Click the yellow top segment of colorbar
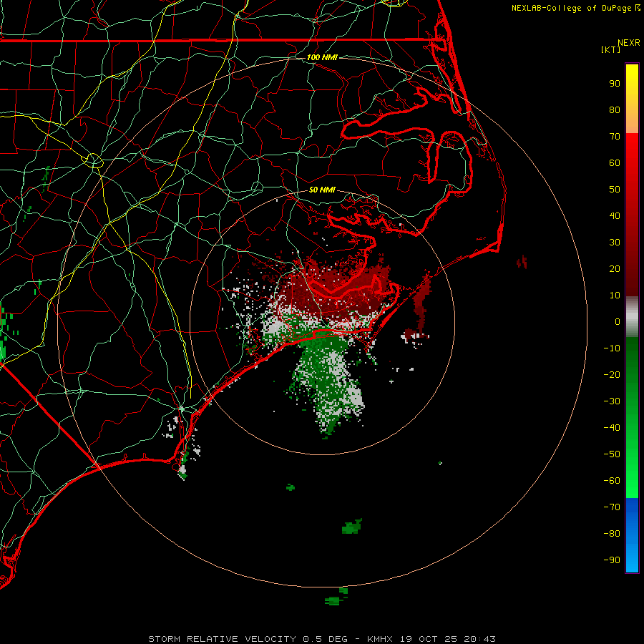This screenshot has height=644, width=644. coord(632,99)
